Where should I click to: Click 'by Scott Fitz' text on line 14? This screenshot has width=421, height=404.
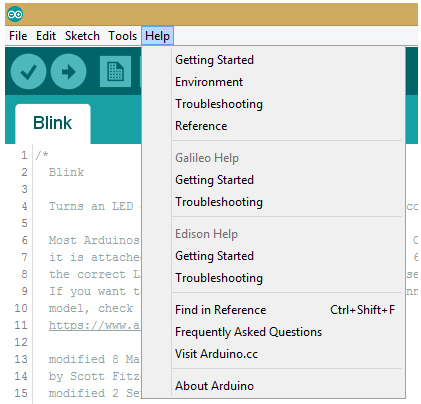coord(94,376)
